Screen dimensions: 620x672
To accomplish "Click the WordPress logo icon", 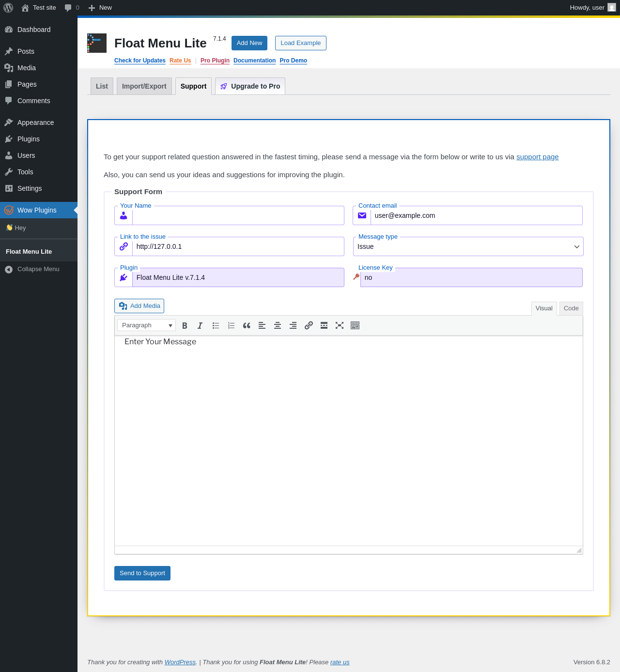I will [x=8, y=8].
